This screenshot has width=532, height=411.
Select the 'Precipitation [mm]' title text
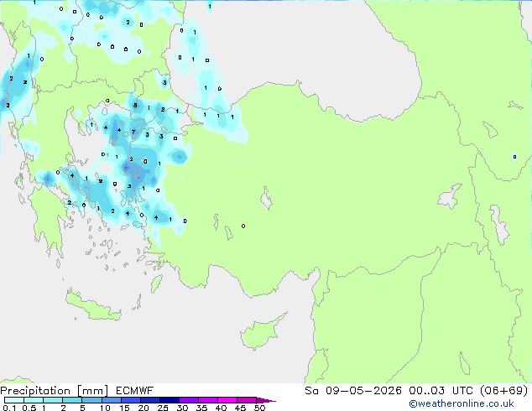54,391
